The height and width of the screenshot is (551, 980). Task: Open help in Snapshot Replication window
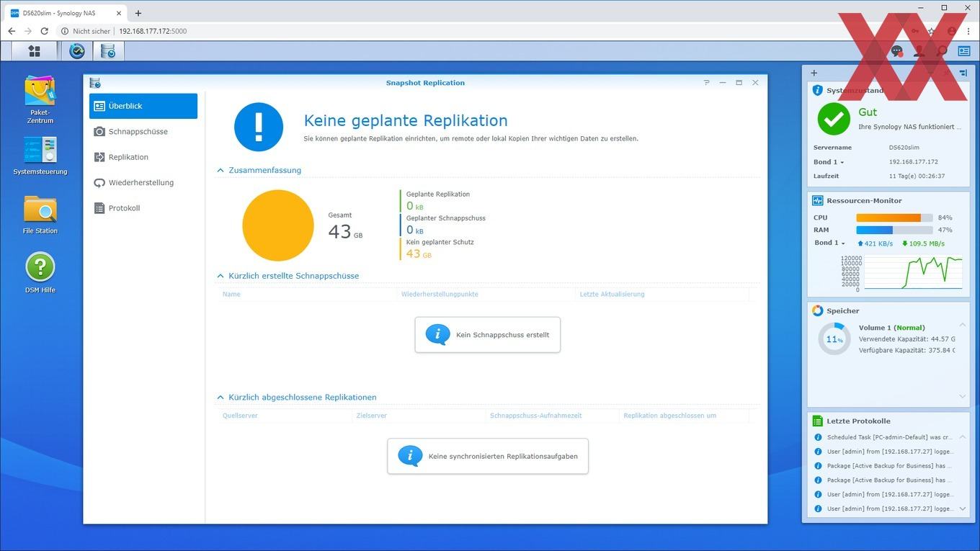tap(707, 83)
